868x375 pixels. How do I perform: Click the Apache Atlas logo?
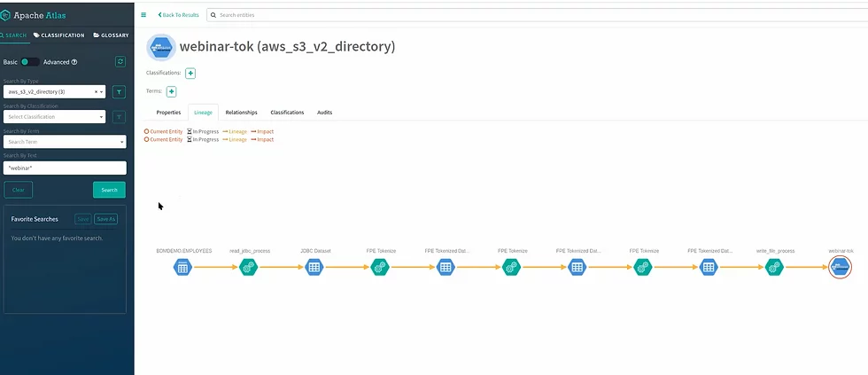point(34,14)
